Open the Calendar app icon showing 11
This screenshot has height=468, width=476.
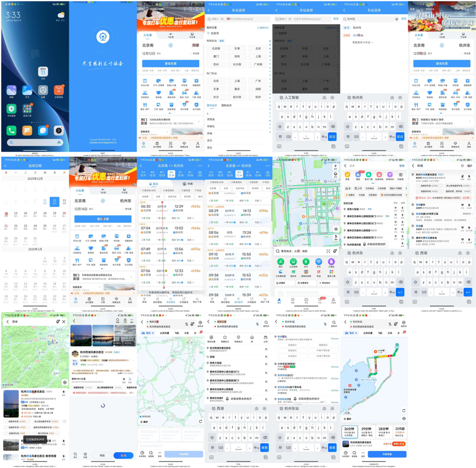click(x=43, y=72)
